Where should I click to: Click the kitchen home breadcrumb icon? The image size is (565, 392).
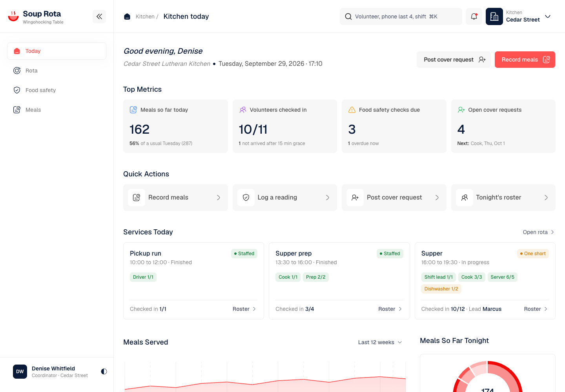pyautogui.click(x=127, y=16)
